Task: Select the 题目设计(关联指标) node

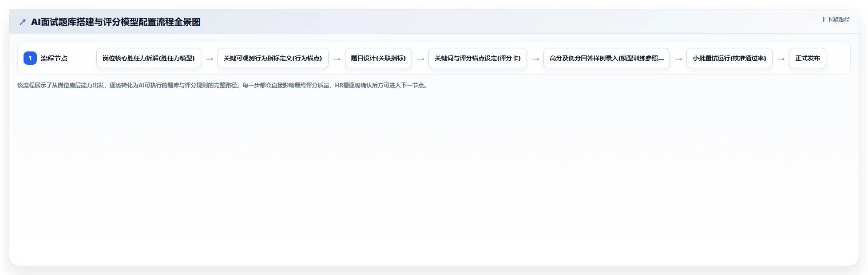Action: point(378,58)
